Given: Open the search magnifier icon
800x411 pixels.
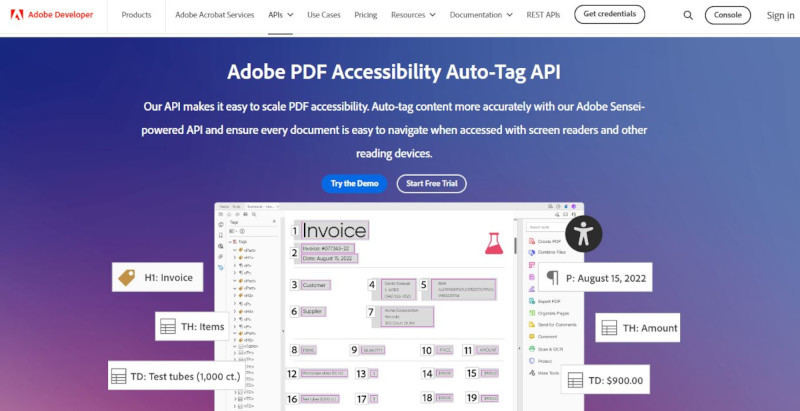Looking at the screenshot, I should pos(688,15).
